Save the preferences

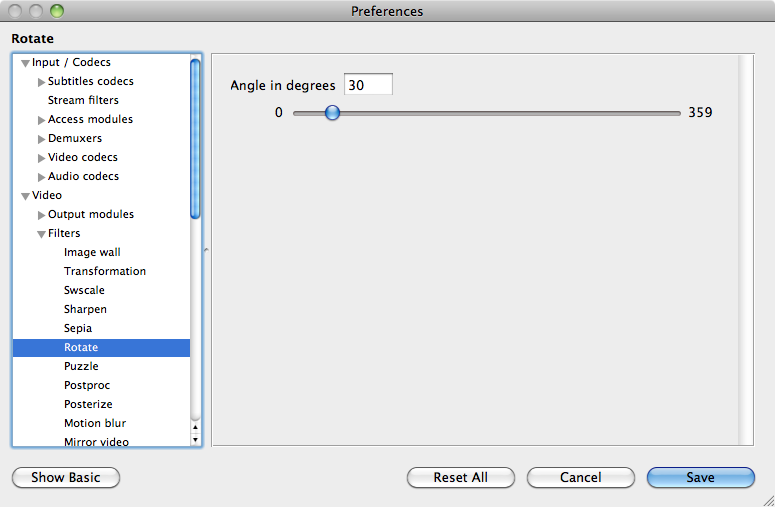tap(700, 478)
